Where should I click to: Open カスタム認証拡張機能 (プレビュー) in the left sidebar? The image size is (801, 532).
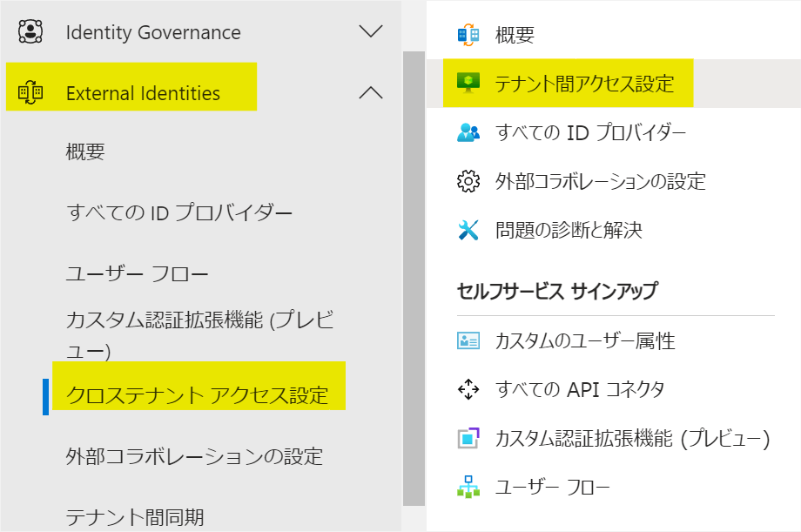(x=199, y=335)
